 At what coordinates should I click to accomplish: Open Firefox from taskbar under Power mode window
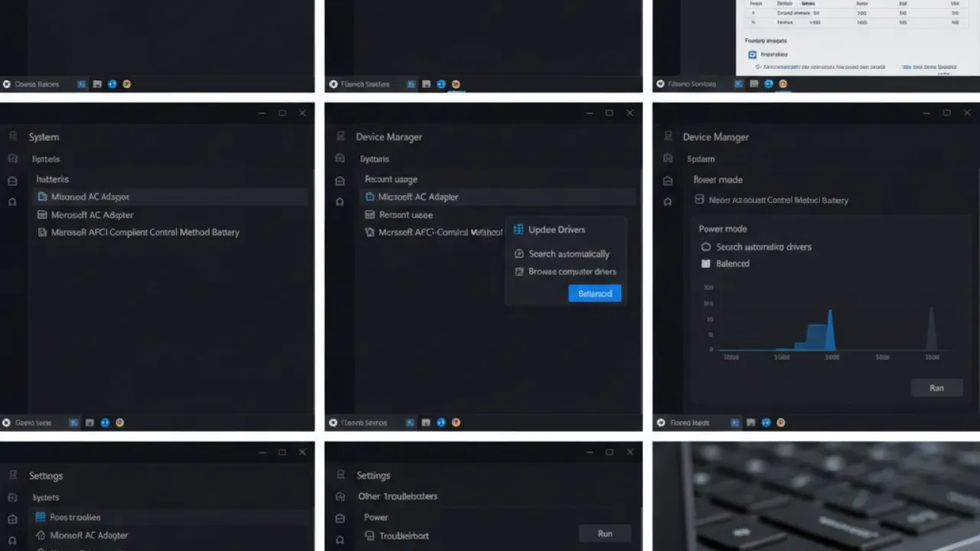coord(782,422)
